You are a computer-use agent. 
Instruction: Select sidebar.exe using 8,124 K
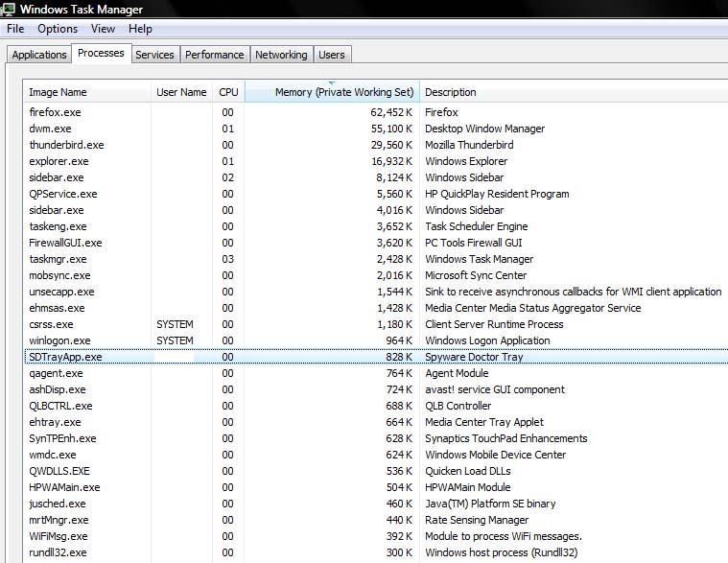point(376,177)
